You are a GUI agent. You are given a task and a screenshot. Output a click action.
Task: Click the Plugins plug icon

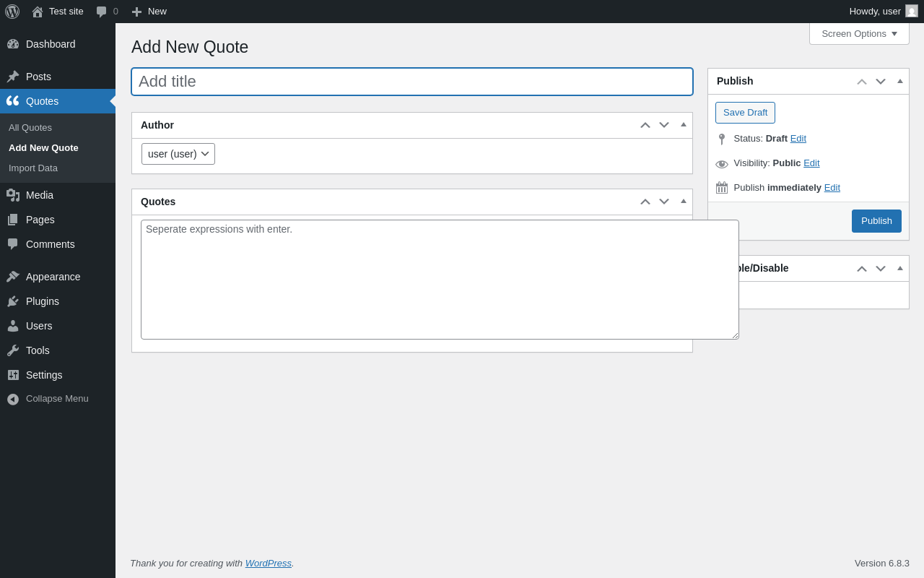click(x=13, y=301)
